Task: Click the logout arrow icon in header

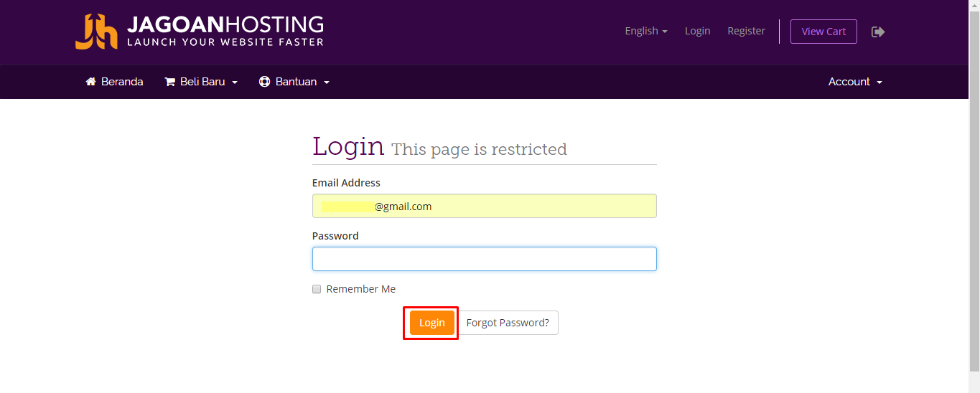Action: coord(878,32)
